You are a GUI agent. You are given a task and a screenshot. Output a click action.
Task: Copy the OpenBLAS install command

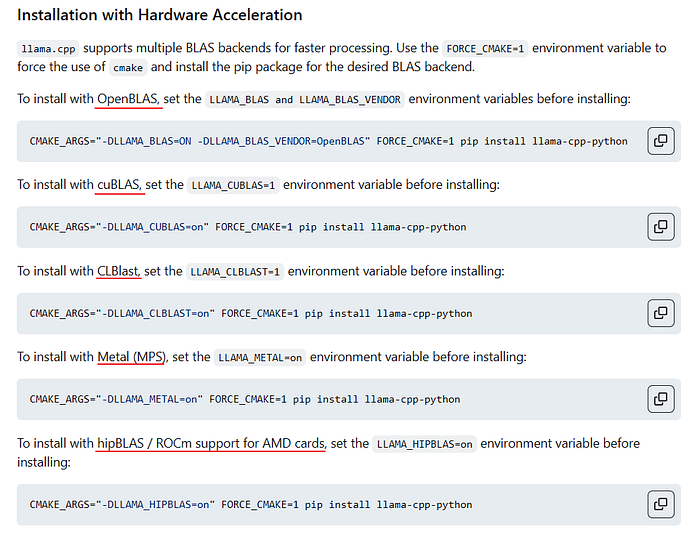tap(661, 141)
